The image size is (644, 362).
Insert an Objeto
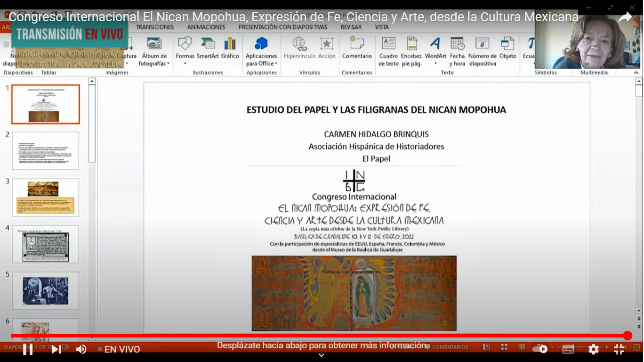pos(508,47)
